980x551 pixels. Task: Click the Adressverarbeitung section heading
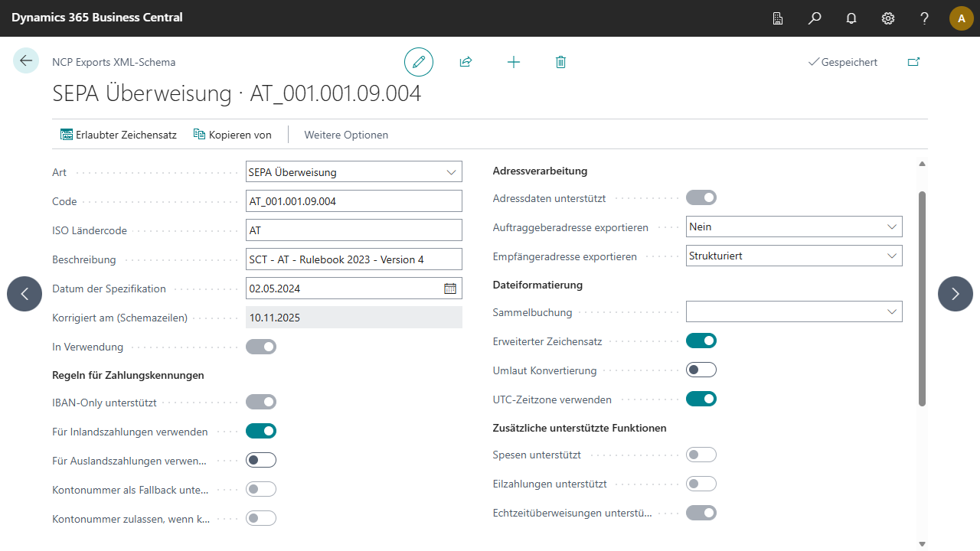point(540,171)
